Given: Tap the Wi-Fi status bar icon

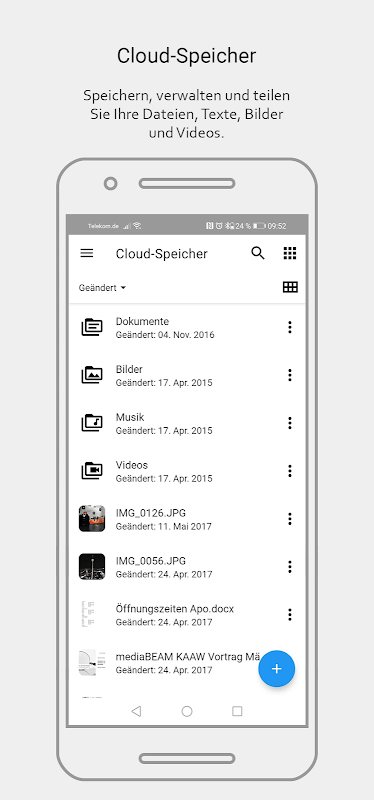Looking at the screenshot, I should coord(137,226).
